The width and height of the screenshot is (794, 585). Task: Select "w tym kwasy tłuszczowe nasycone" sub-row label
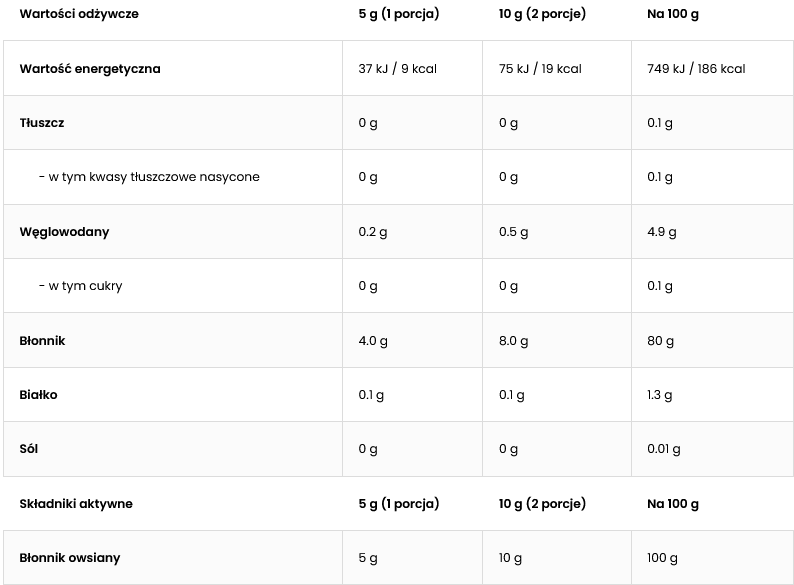149,177
